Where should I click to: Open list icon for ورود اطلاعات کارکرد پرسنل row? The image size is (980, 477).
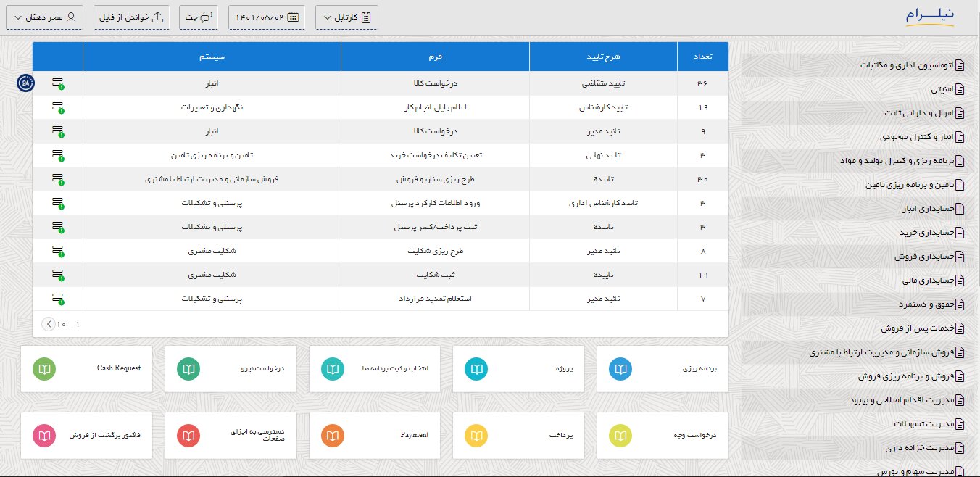pos(58,203)
